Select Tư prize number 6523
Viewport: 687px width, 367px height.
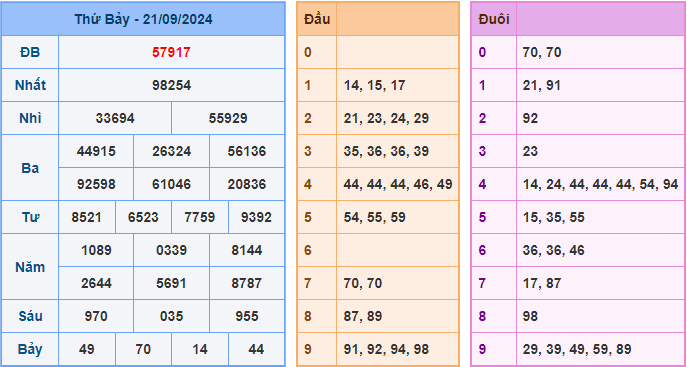pos(143,217)
